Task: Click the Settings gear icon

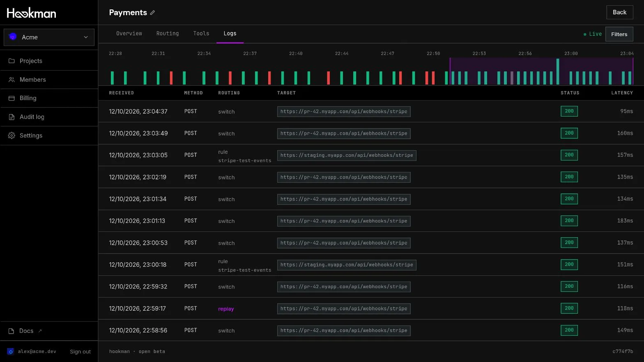Action: (11, 135)
